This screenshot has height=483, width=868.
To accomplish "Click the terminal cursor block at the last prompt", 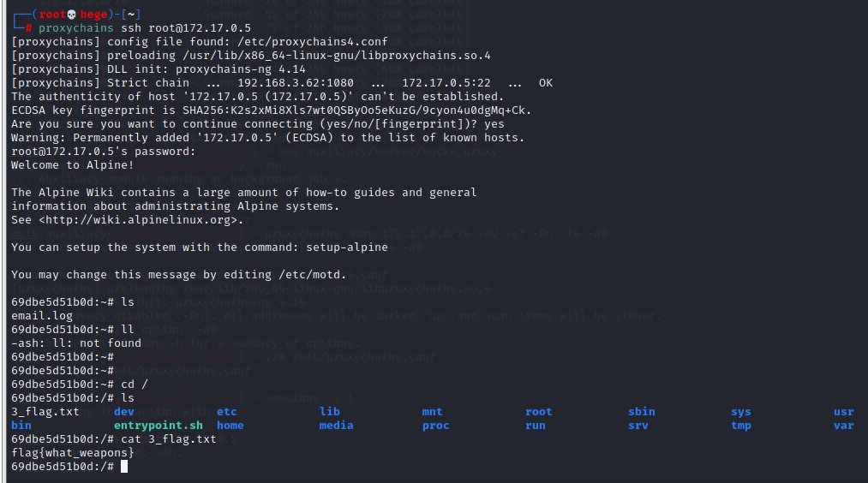I will tap(124, 467).
